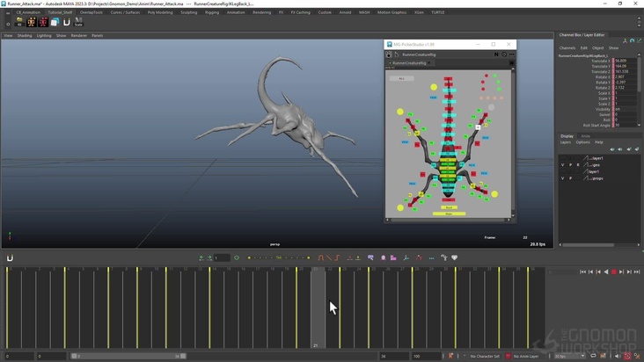Click the Scale shelf icon
Image resolution: width=644 pixels, height=362 pixels.
point(78,22)
